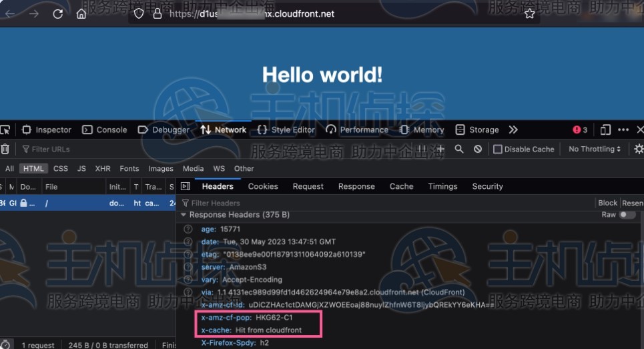
Task: Open request blocking icon
Action: click(x=478, y=149)
